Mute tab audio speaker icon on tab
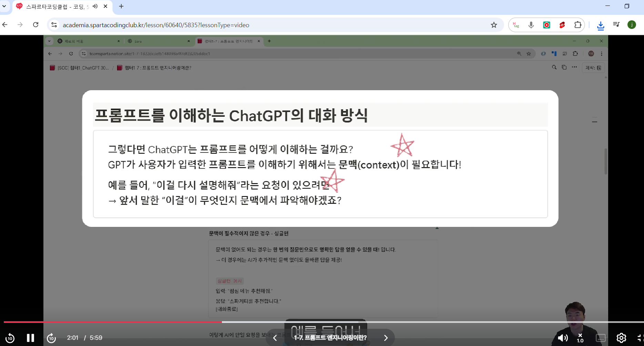 pos(95,6)
